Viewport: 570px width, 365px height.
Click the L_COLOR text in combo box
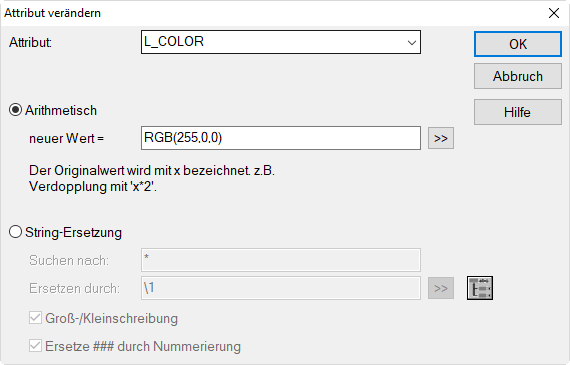point(174,41)
